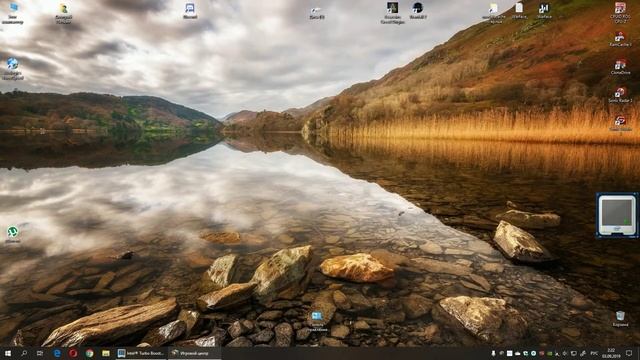Open the clock and date flyout

point(611,353)
